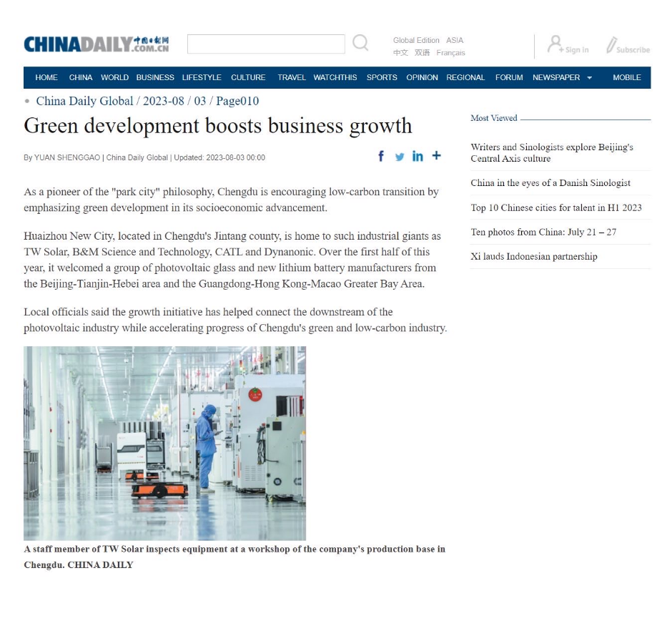The height and width of the screenshot is (621, 672).
Task: Open the Business menu item
Action: pyautogui.click(x=155, y=77)
